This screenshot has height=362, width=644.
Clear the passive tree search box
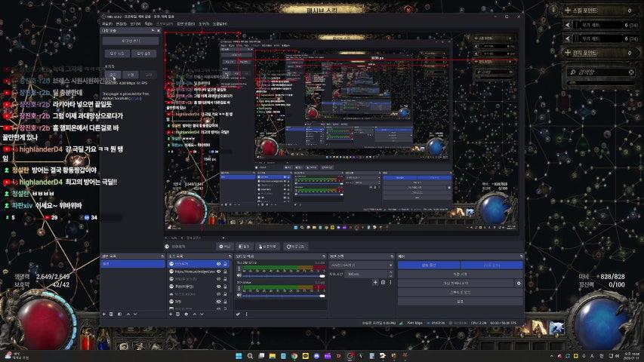[631, 72]
